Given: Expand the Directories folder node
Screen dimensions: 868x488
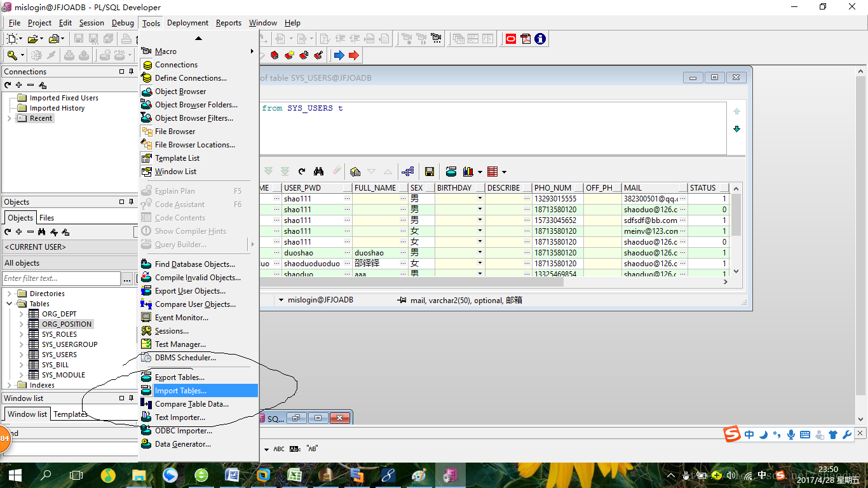Looking at the screenshot, I should (9, 294).
